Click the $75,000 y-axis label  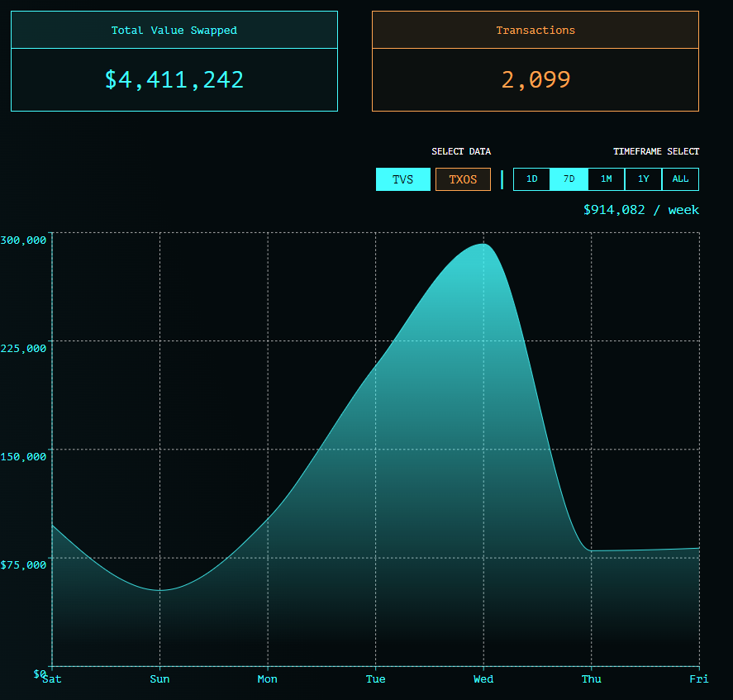[x=23, y=564]
